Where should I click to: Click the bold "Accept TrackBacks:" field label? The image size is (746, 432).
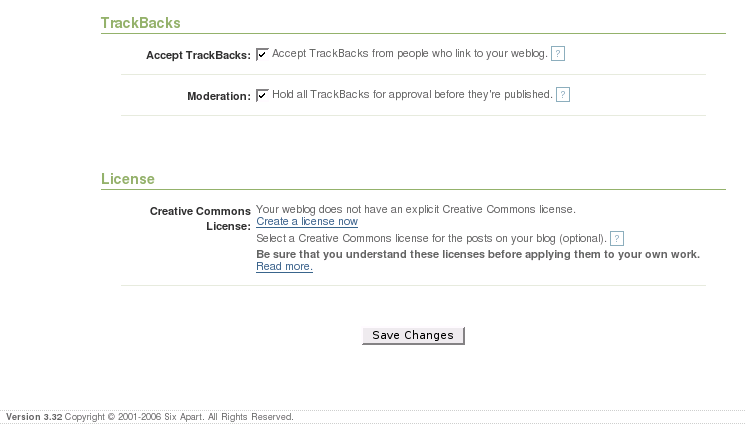tap(198, 55)
